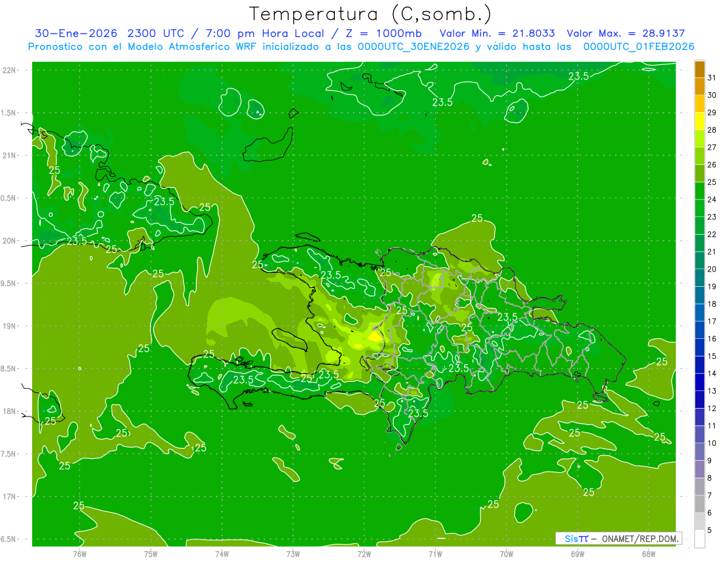The width and height of the screenshot is (728, 562).
Task: Click the '19N' latitude axis label
Action: click(x=10, y=326)
